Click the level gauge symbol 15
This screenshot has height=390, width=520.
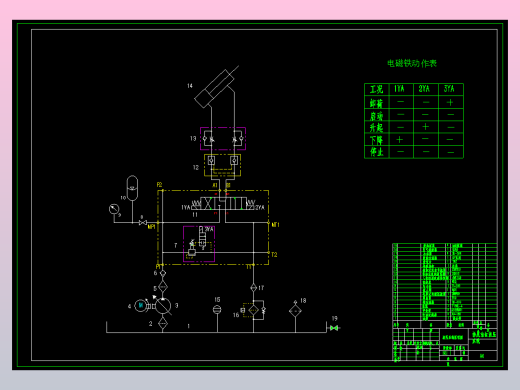point(217,310)
